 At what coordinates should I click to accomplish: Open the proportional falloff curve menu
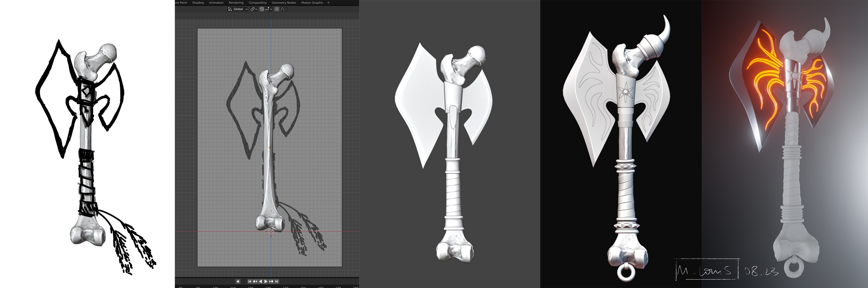coord(283,9)
